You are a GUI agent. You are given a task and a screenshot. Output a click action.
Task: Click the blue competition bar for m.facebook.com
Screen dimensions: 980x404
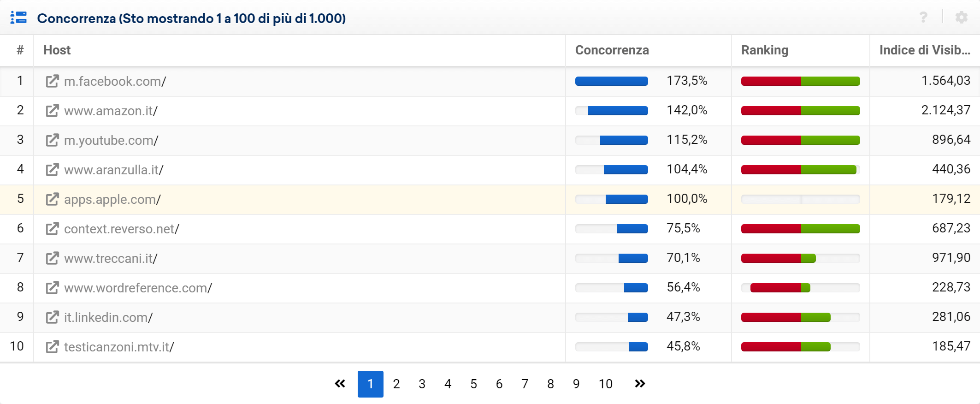point(612,81)
